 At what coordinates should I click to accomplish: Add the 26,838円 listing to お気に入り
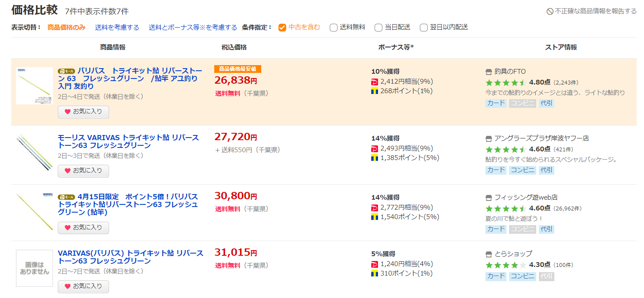83,112
